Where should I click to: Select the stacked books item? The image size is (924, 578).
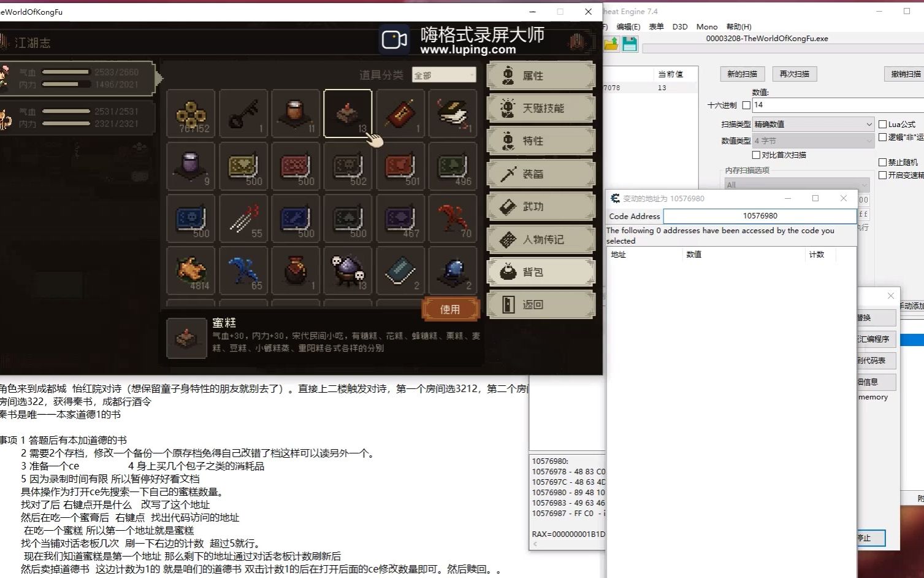(452, 114)
